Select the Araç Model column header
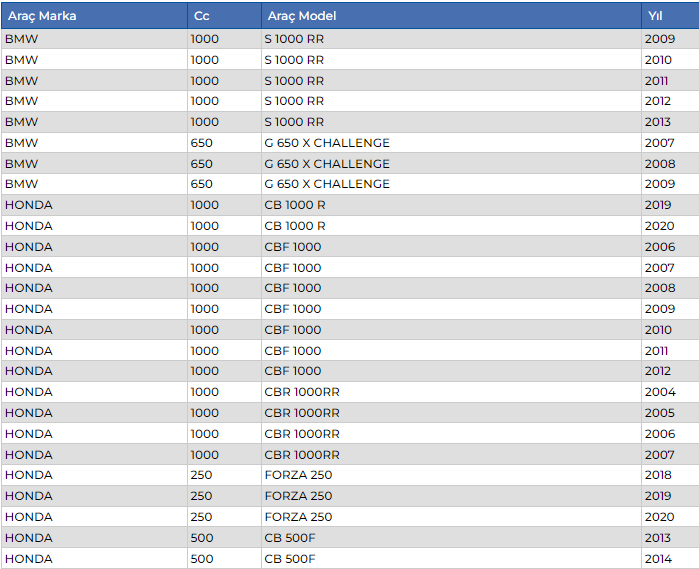699x569 pixels. pyautogui.click(x=300, y=16)
